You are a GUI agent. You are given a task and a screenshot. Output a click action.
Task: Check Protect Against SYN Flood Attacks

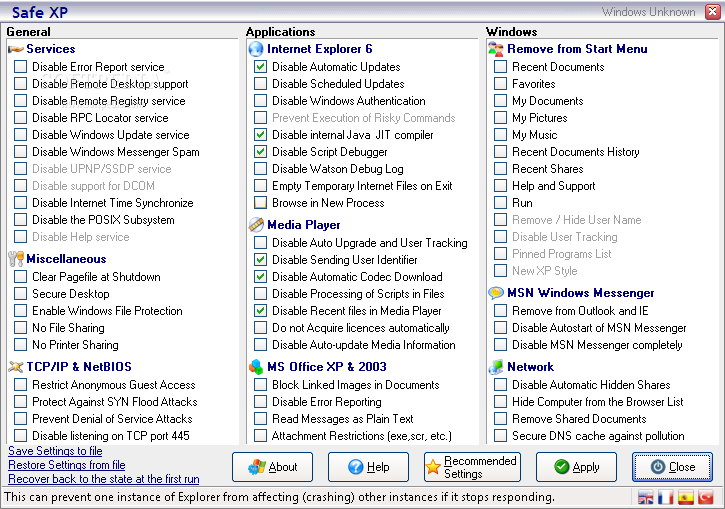(x=20, y=402)
